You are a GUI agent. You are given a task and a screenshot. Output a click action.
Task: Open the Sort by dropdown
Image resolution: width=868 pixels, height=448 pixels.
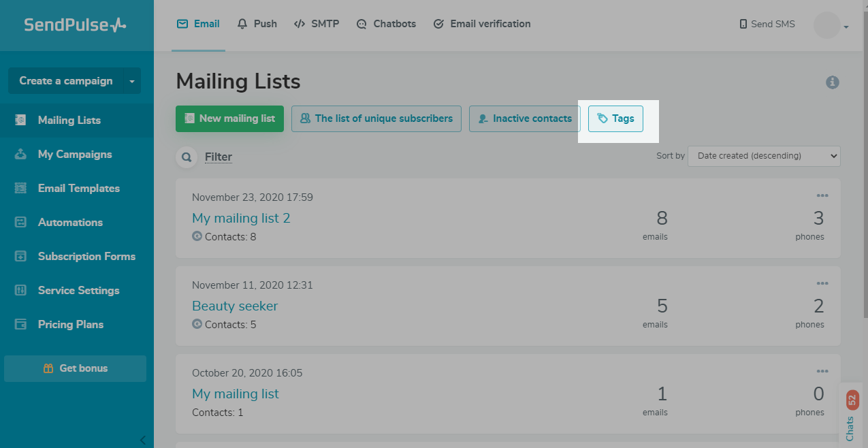click(764, 156)
